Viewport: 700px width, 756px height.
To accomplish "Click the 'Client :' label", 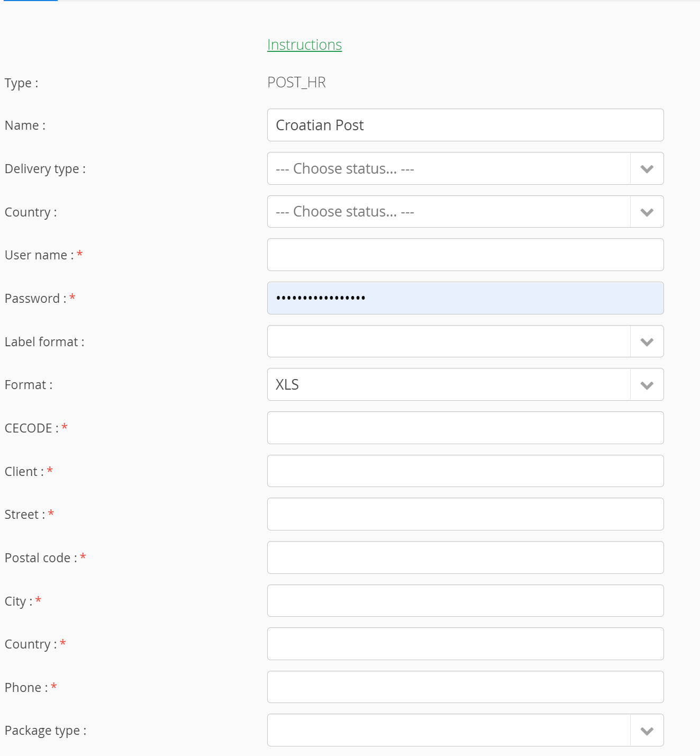I will tap(24, 472).
